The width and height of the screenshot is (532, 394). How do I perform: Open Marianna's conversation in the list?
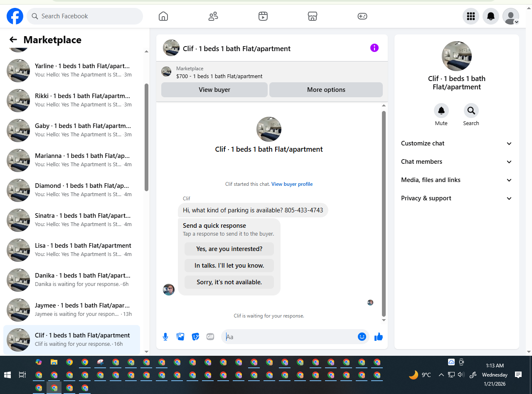(72, 160)
